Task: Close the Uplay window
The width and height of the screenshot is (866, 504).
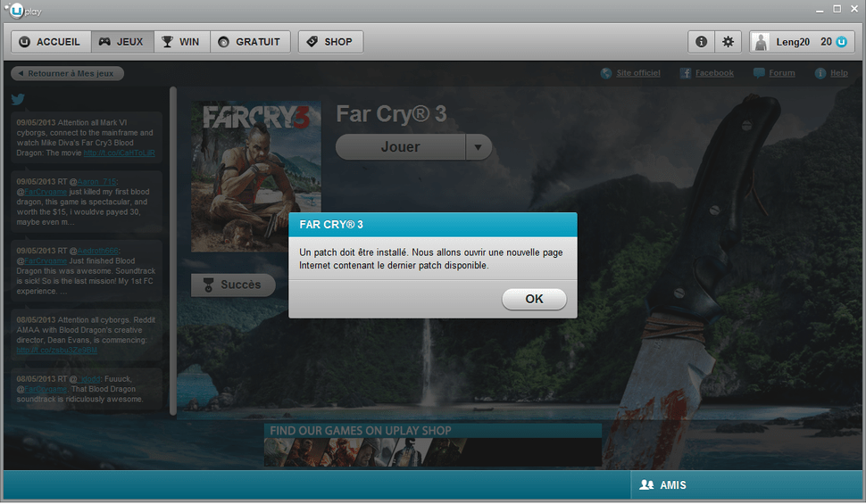Action: (x=854, y=10)
